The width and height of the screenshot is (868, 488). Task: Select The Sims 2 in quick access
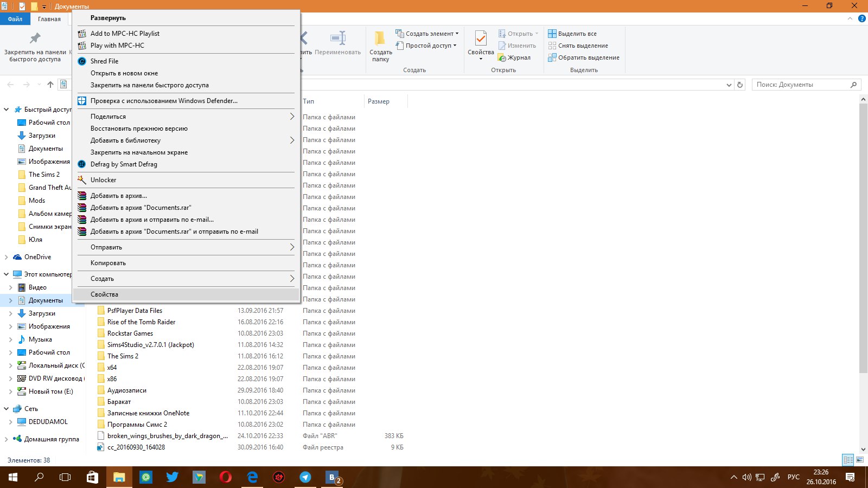point(44,175)
